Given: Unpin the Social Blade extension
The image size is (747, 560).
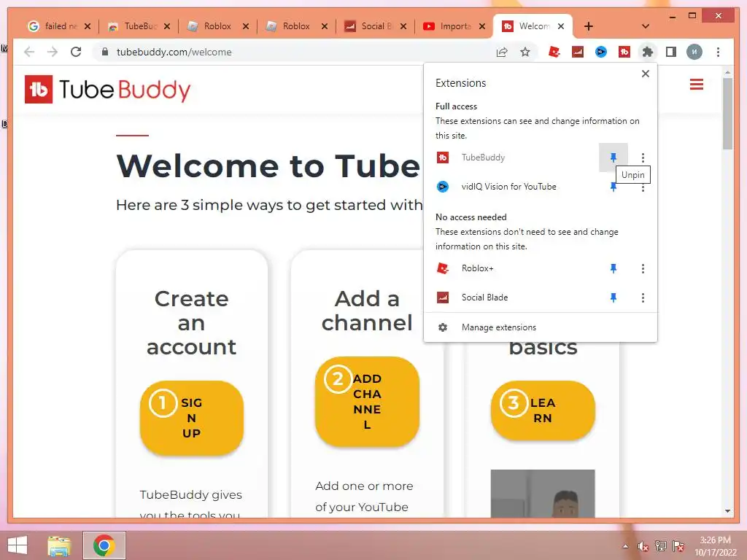Looking at the screenshot, I should [613, 297].
